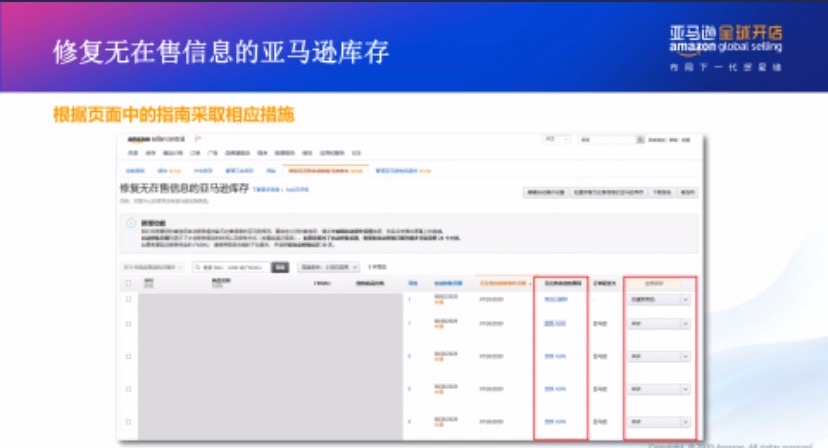This screenshot has width=828, height=448.
Task: Sort by the orange highlighted date column header
Action: pyautogui.click(x=504, y=283)
